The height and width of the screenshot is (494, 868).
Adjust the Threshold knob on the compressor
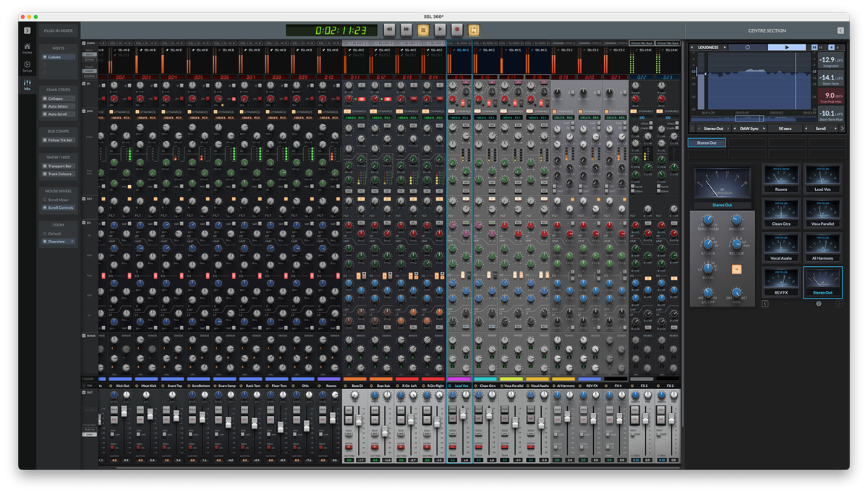point(707,220)
